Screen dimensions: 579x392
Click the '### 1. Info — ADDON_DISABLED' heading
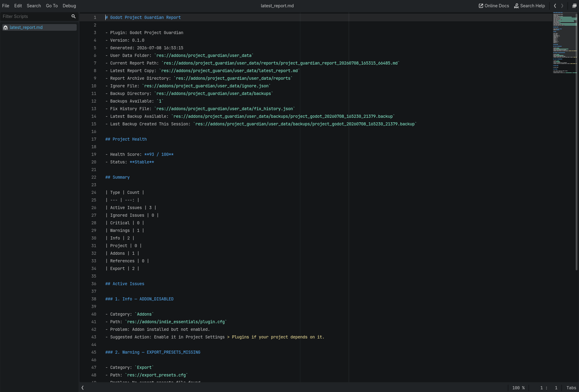[x=139, y=299]
